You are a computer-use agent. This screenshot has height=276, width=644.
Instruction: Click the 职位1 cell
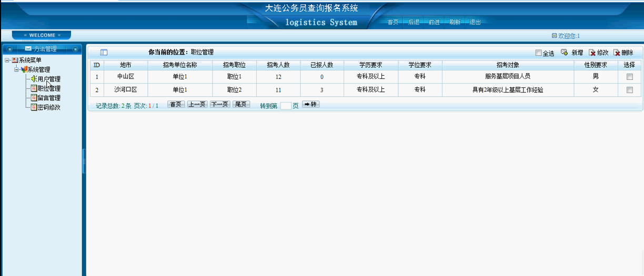click(234, 77)
